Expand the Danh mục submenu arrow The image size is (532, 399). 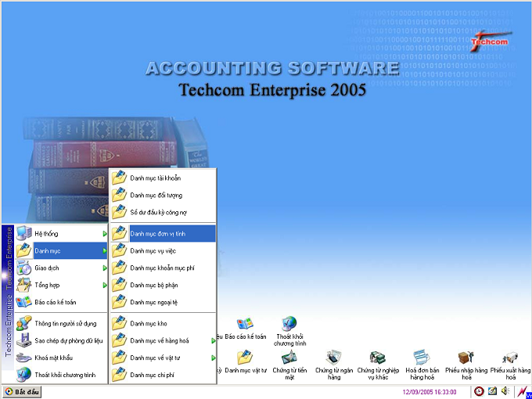105,250
